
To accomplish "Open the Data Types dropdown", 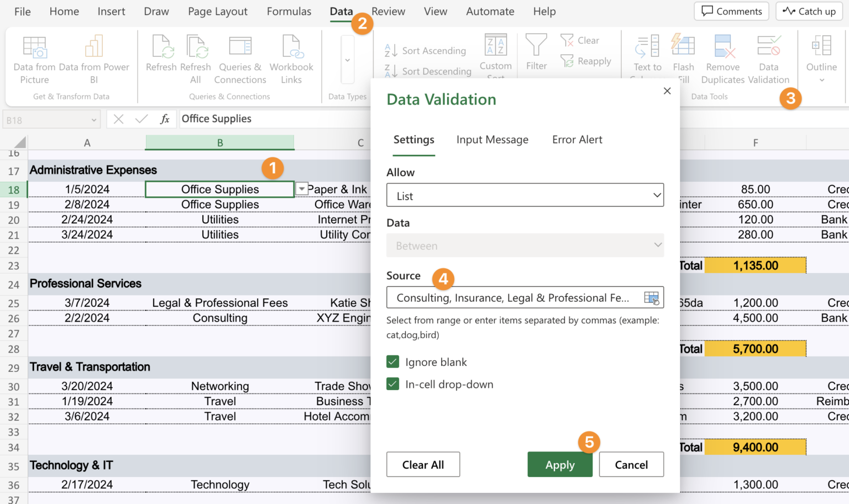I will point(347,61).
